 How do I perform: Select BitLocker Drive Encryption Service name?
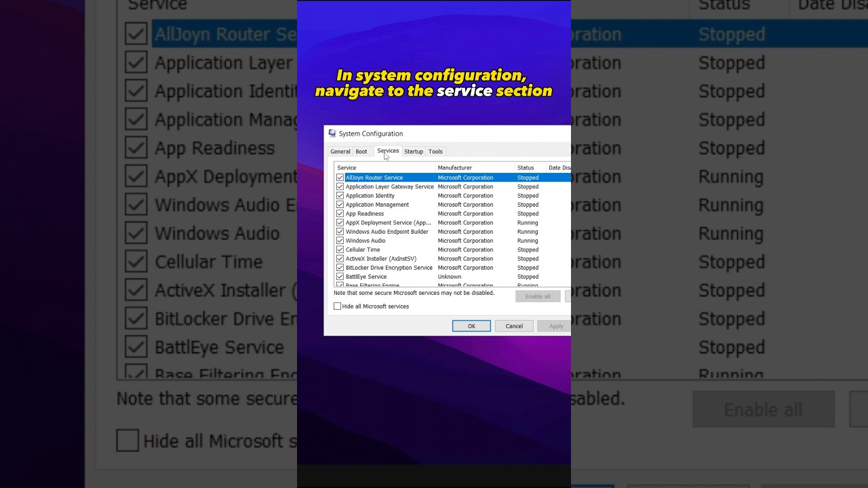pyautogui.click(x=389, y=268)
